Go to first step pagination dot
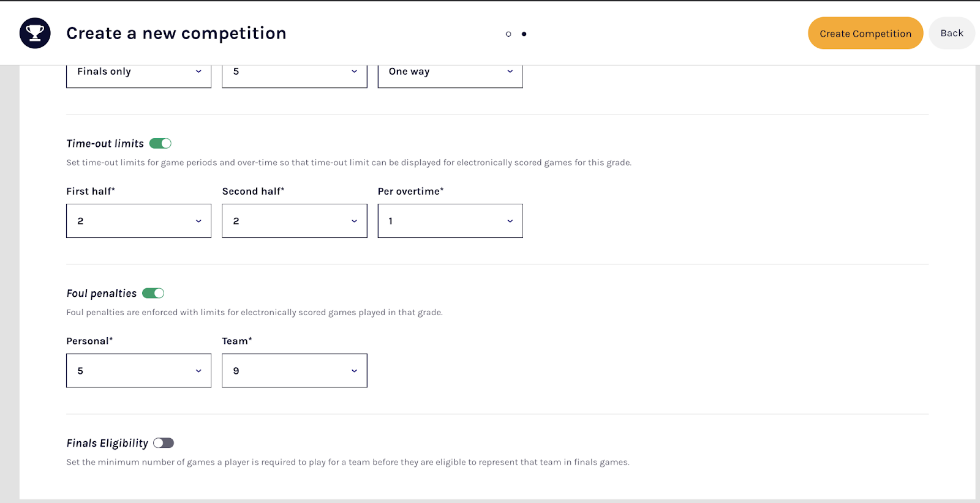 pyautogui.click(x=508, y=34)
